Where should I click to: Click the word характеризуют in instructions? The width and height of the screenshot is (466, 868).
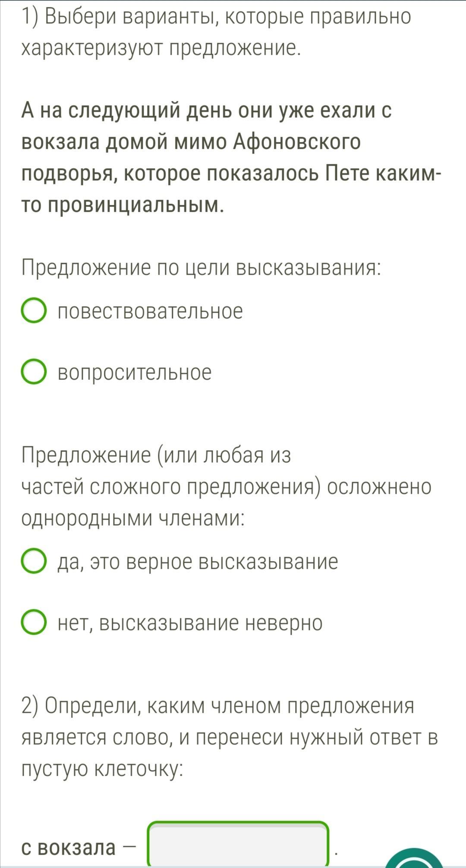coord(91,48)
